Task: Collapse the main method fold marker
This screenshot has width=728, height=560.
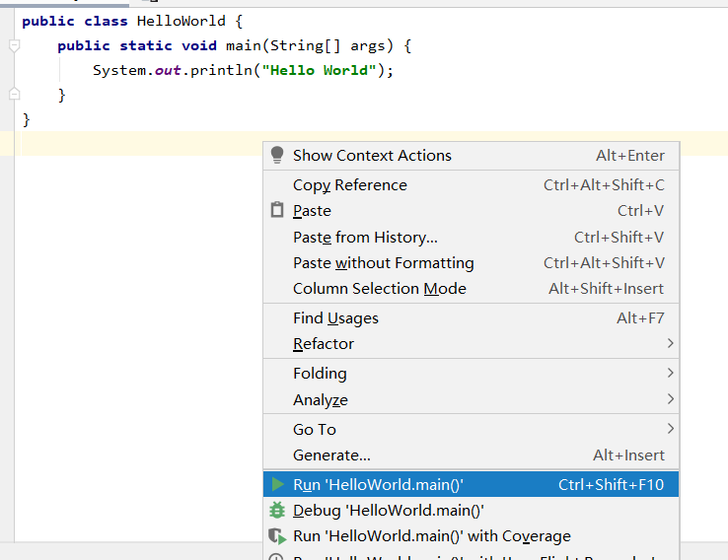Action: point(15,45)
